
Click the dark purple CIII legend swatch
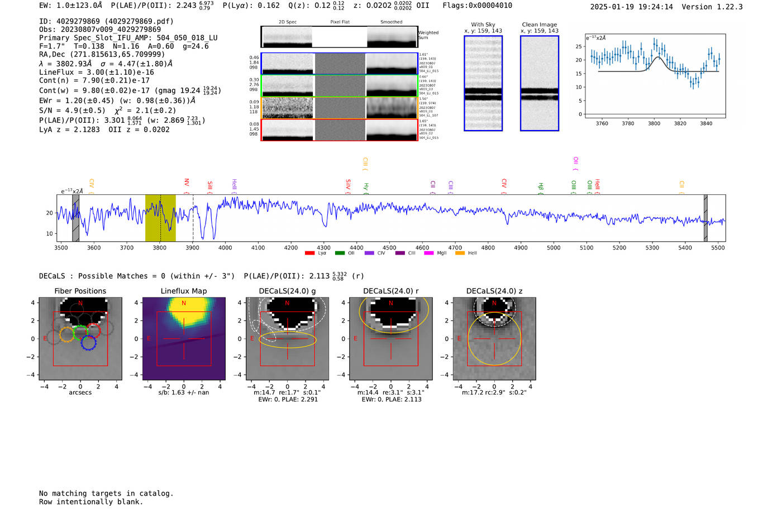[x=400, y=253]
